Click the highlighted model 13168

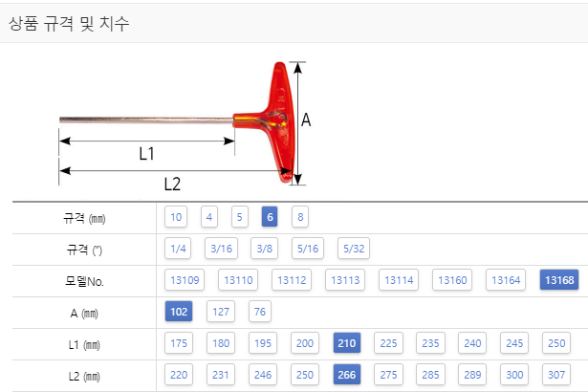[559, 280]
